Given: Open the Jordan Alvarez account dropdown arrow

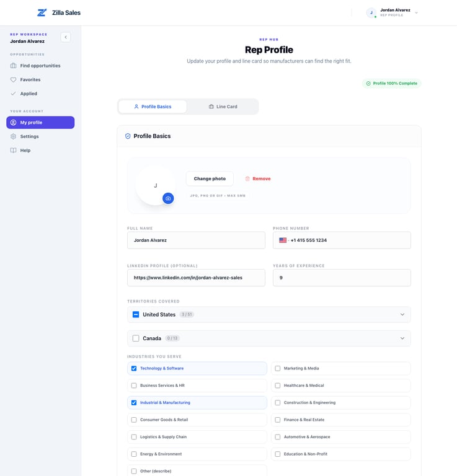Looking at the screenshot, I should [416, 13].
